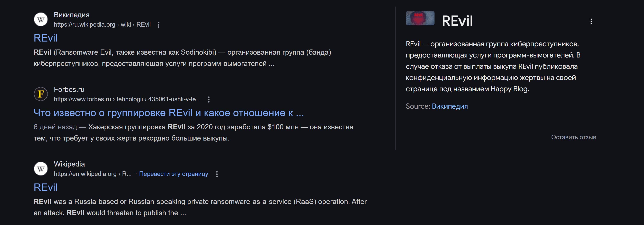Open three-dot menu for ru.wikipedia.org result
The height and width of the screenshot is (225, 644).
tap(159, 25)
